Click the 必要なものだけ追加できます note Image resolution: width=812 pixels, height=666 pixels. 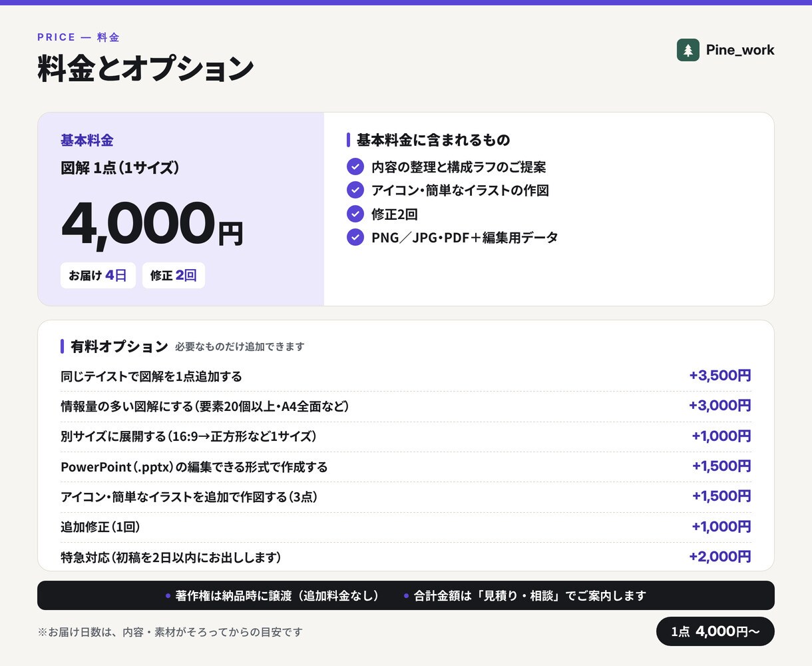240,347
